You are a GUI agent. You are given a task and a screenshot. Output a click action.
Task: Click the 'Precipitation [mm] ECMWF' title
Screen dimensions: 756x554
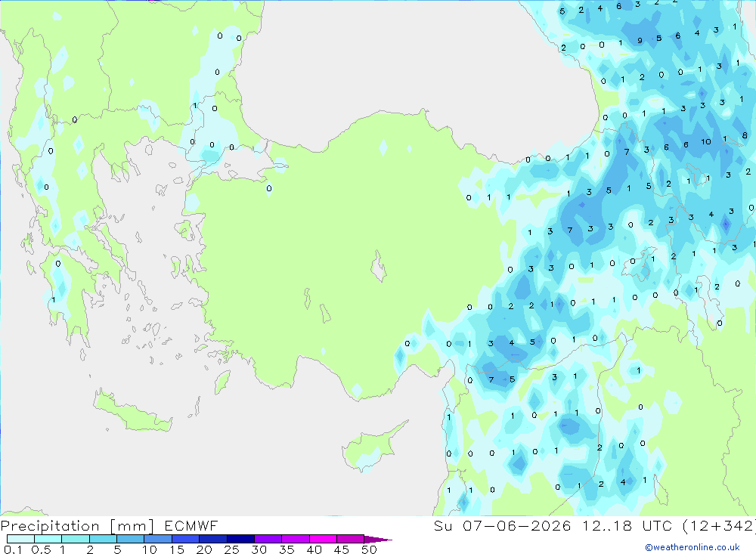click(x=110, y=525)
